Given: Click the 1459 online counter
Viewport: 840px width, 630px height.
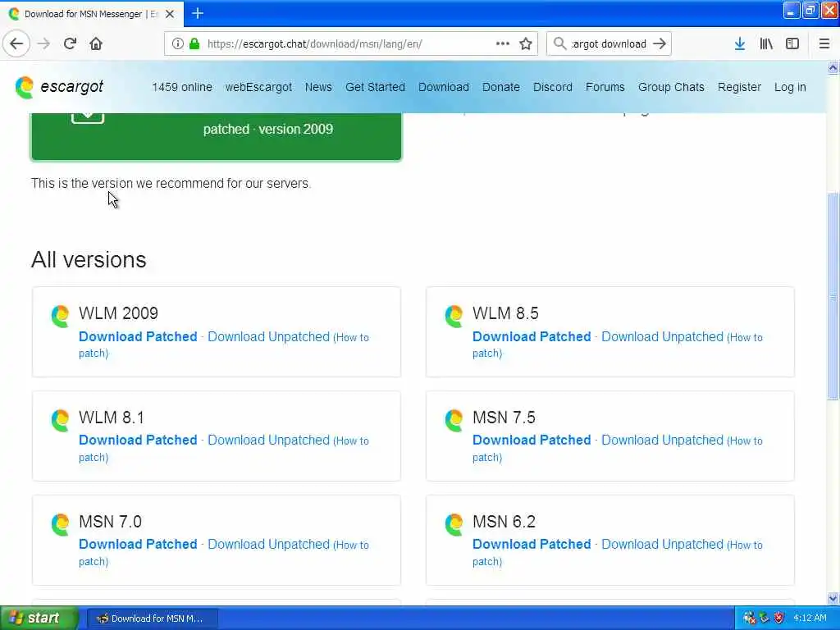Looking at the screenshot, I should click(x=182, y=87).
